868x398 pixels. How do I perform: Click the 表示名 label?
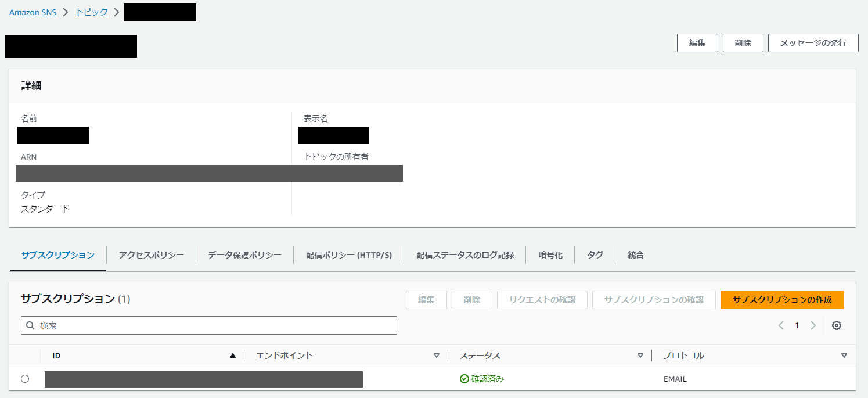coord(316,119)
